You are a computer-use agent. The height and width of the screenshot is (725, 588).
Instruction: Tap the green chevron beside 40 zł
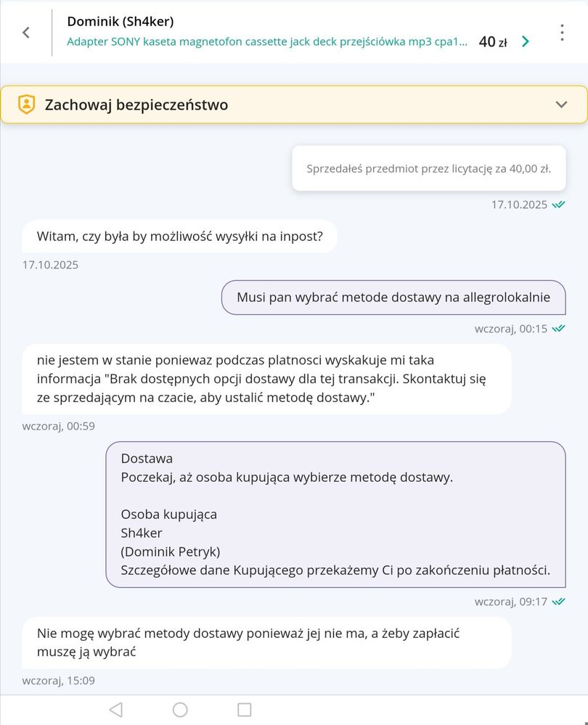(526, 42)
